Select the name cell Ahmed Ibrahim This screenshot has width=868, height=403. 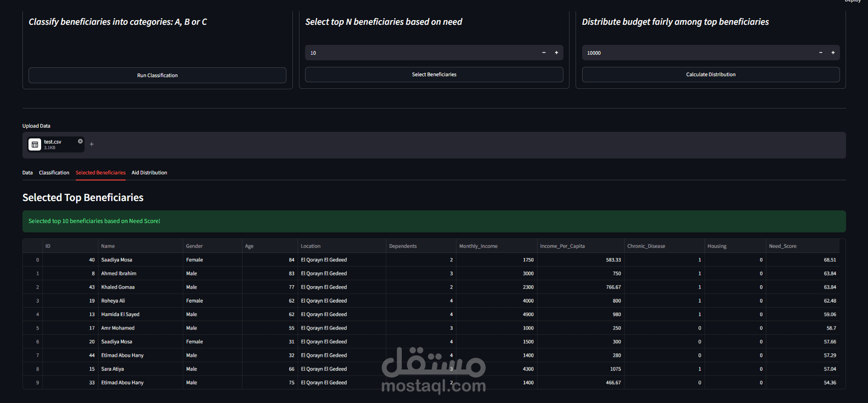coord(141,273)
